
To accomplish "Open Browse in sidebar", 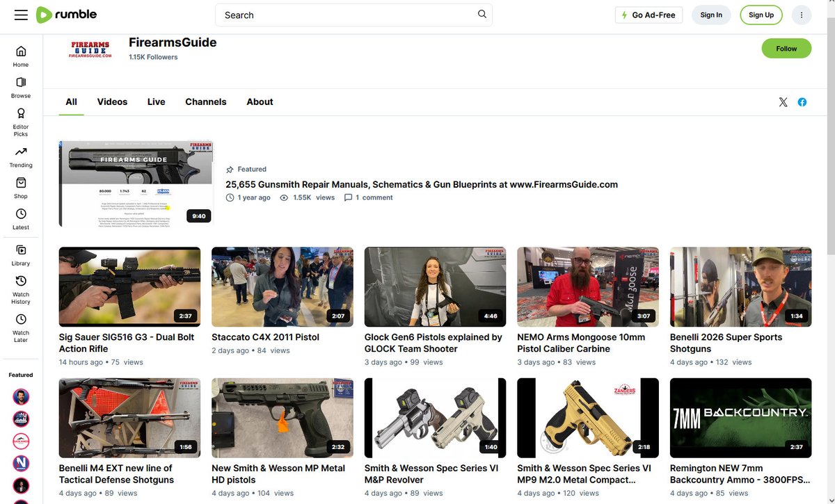I will (x=21, y=88).
